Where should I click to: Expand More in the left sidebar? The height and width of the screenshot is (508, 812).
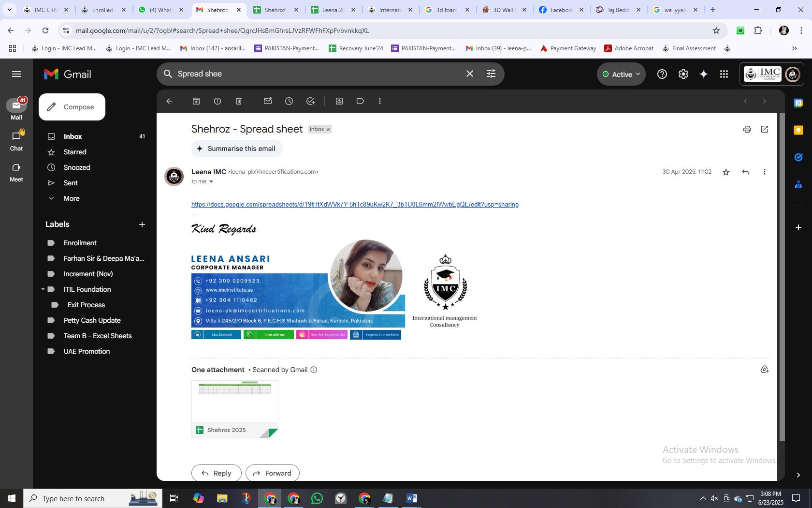[72, 198]
